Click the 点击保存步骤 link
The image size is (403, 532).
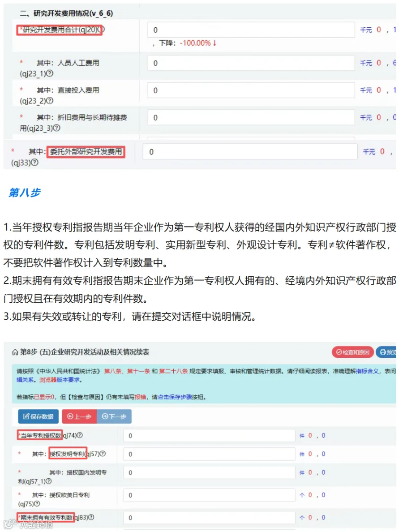(175, 397)
